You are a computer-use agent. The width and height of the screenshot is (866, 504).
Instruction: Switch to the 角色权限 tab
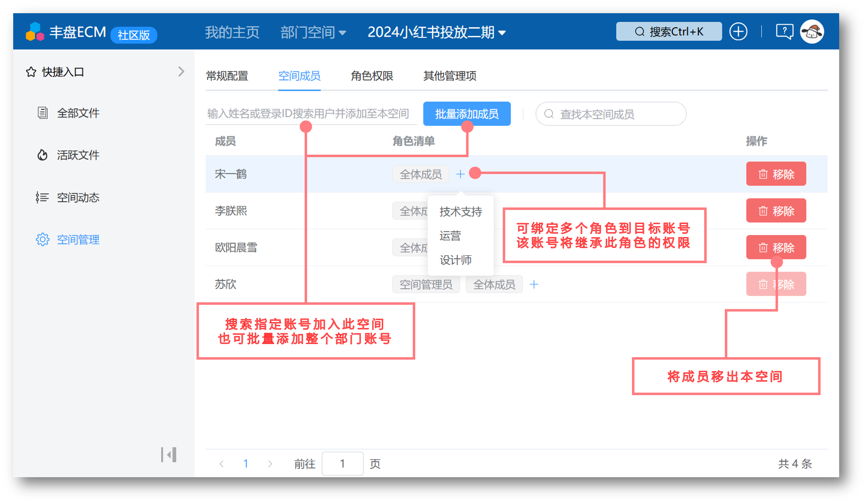372,76
